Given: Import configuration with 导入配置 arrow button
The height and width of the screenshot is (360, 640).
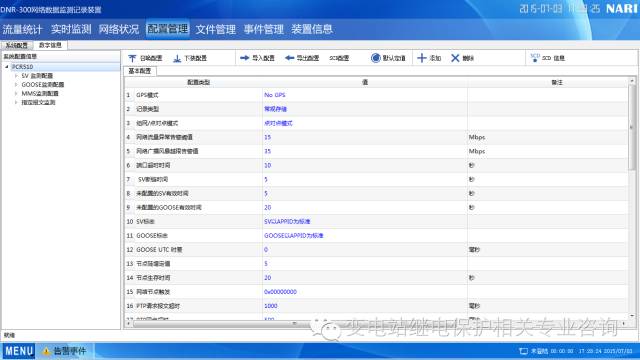Looking at the screenshot, I should coord(257,58).
